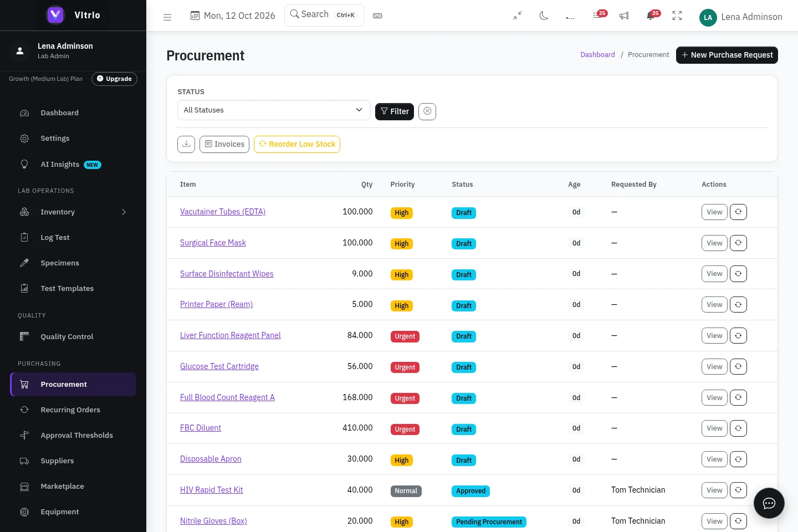Click reorder icon for Vacutainer Tubes row
The height and width of the screenshot is (532, 798).
click(x=738, y=212)
